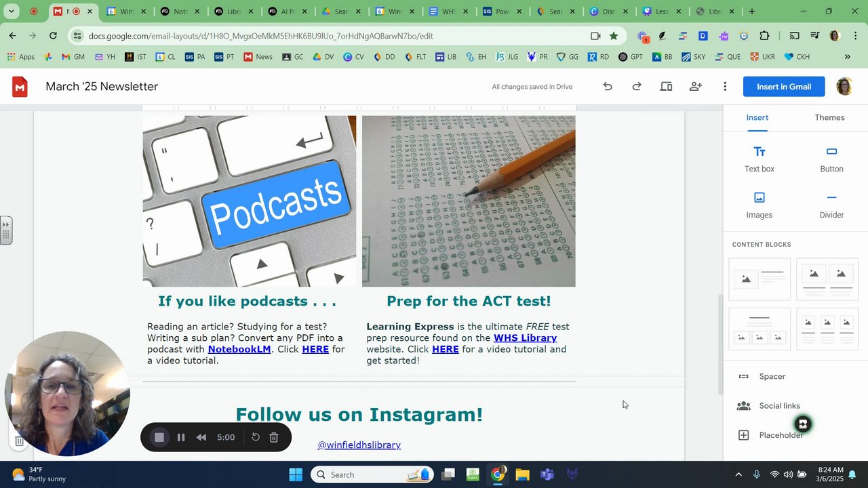868x488 pixels.
Task: Redo the last undone edit
Action: coord(637,86)
